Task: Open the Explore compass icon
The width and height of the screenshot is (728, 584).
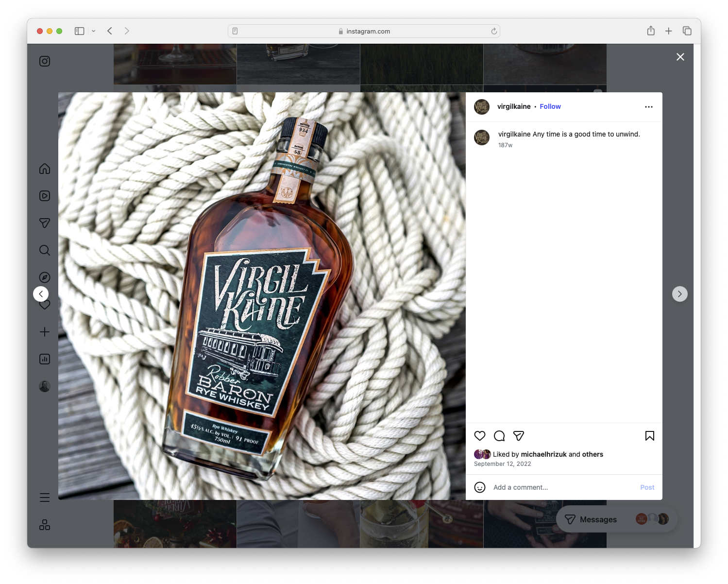Action: (x=44, y=277)
